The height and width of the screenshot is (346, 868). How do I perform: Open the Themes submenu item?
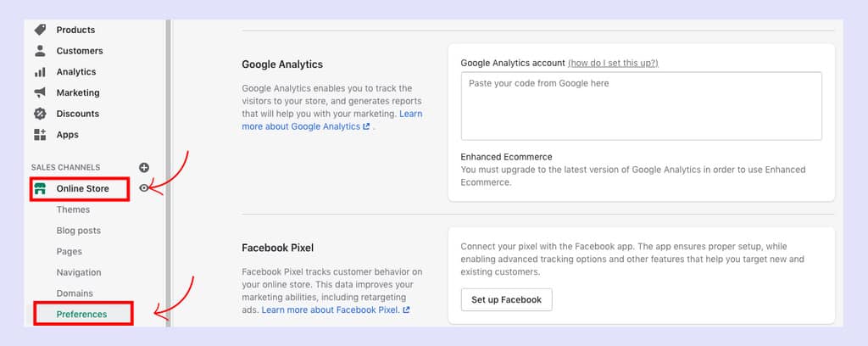(x=73, y=209)
